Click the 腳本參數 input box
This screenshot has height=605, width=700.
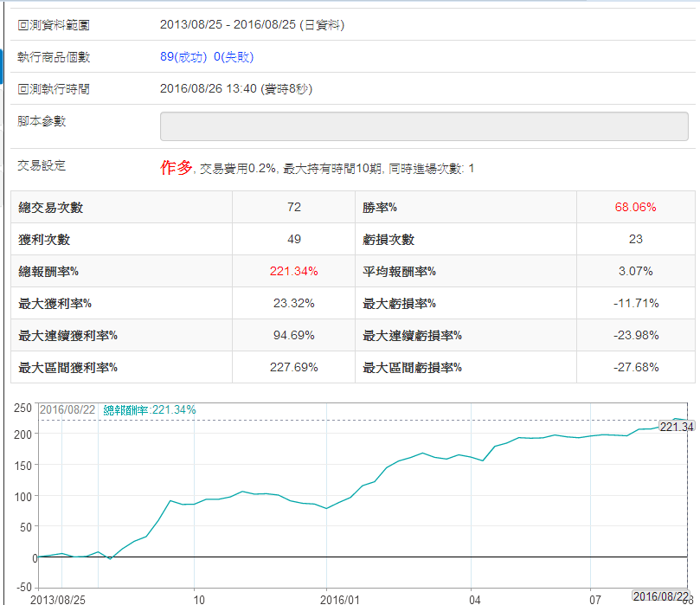click(x=424, y=126)
